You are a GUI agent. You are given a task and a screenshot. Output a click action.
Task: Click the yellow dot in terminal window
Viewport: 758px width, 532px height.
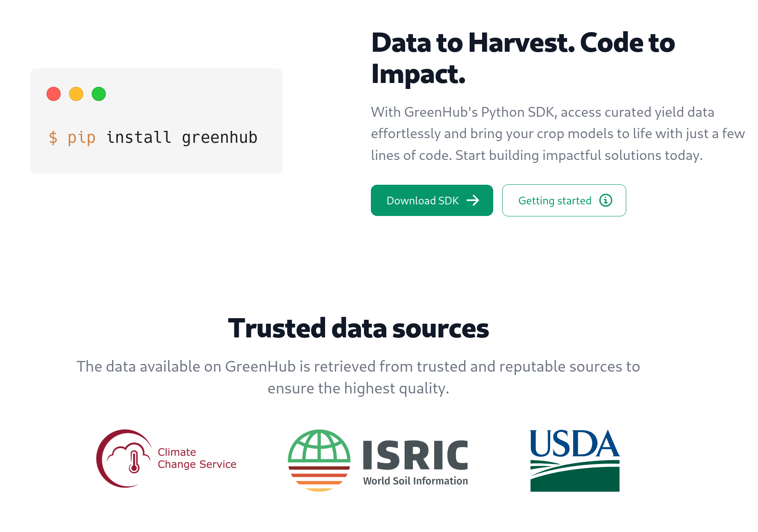point(76,94)
